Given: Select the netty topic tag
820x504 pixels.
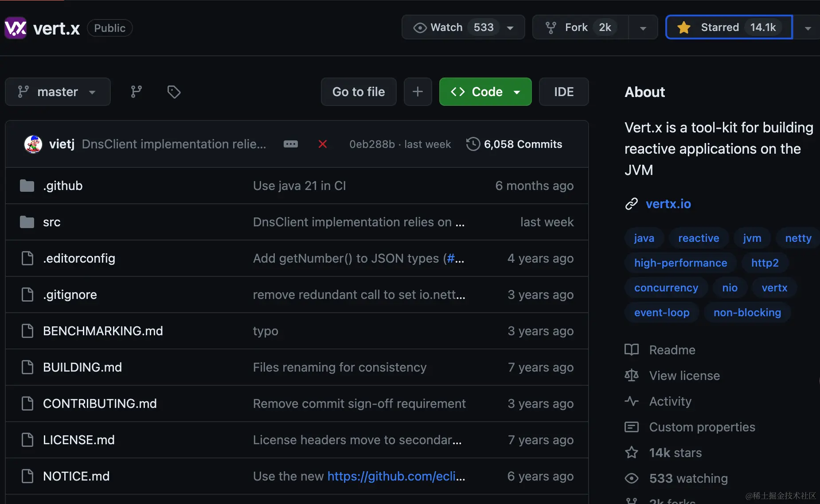Looking at the screenshot, I should pyautogui.click(x=798, y=238).
